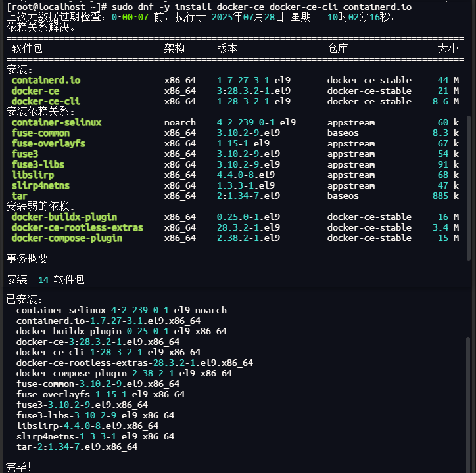Click version cell "0.25.0-1.el9"
Viewport: 476px width, 473px height.
(249, 217)
